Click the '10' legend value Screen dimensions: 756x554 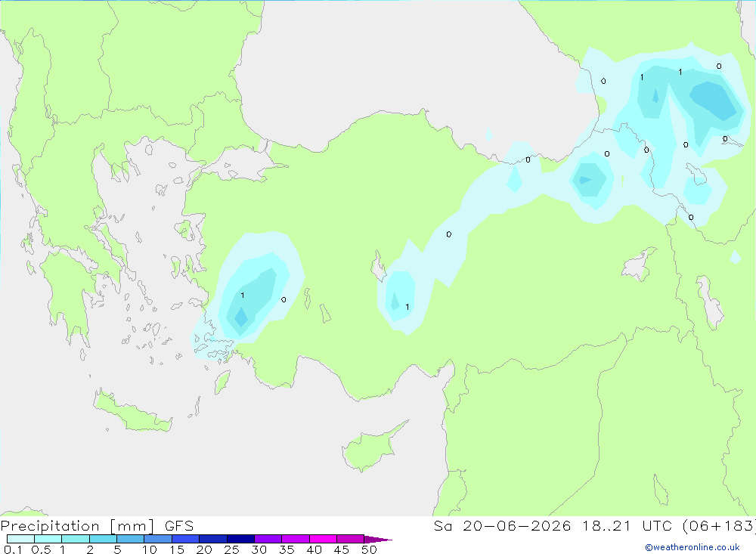(x=150, y=549)
